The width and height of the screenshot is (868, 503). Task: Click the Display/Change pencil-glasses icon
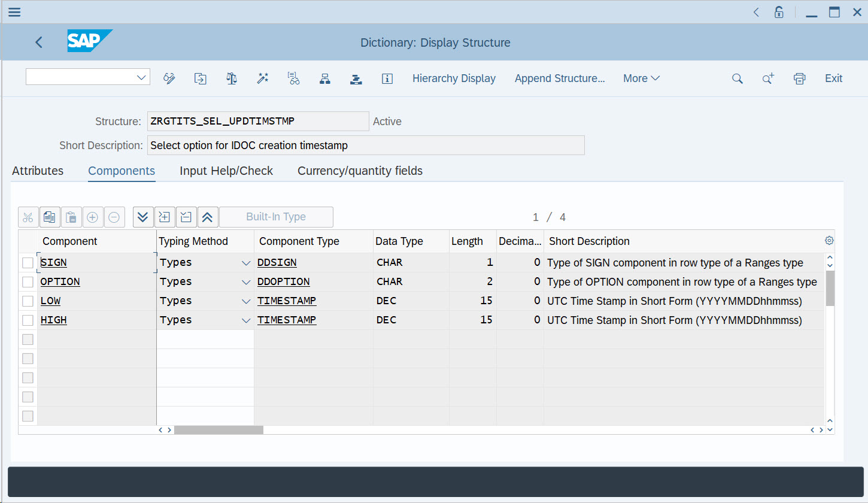coord(169,78)
